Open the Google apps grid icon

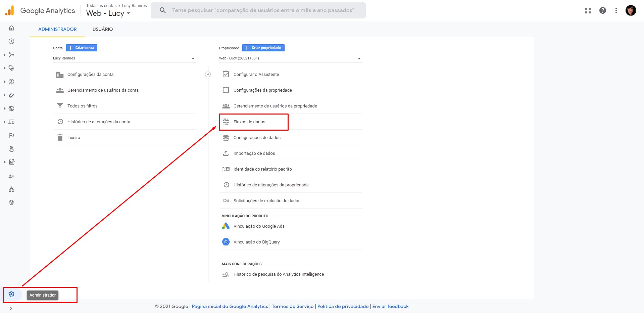point(588,10)
